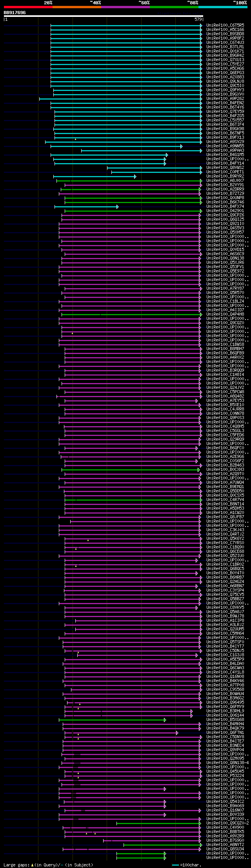Select label UniRef100_C4V900
Screen dimensions: 251x868
click(225, 828)
